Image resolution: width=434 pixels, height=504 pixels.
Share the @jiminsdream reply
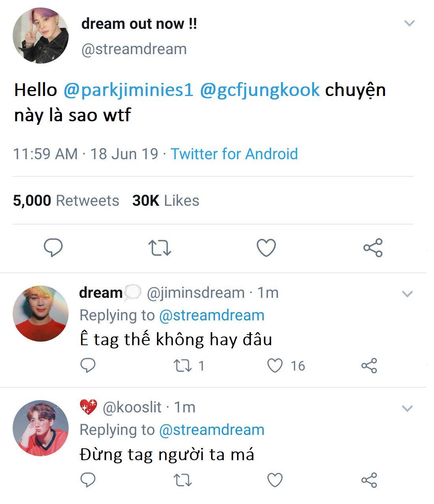369,365
